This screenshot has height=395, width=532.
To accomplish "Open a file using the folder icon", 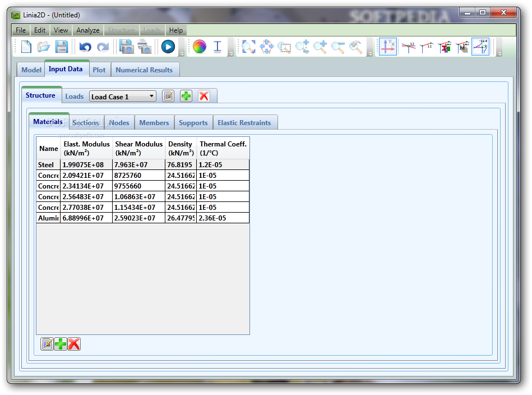I will click(44, 47).
